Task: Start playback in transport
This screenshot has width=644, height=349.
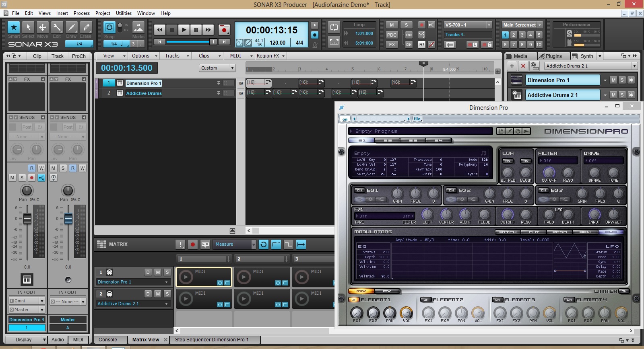Action: coord(184,29)
